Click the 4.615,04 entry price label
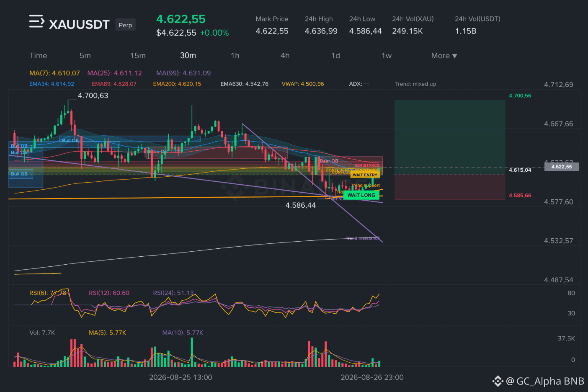The height and width of the screenshot is (392, 588). coord(520,170)
